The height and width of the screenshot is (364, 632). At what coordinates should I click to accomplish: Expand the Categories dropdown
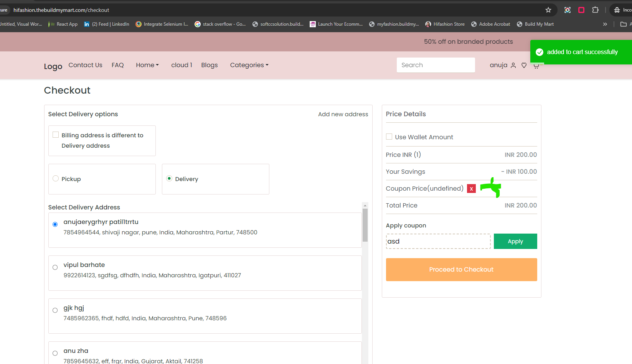point(249,65)
